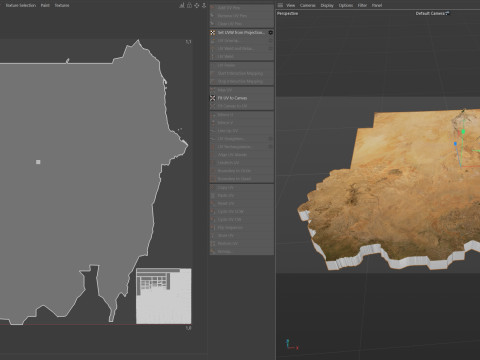This screenshot has height=360, width=480.
Task: Click the Paste UV command
Action: point(242,196)
